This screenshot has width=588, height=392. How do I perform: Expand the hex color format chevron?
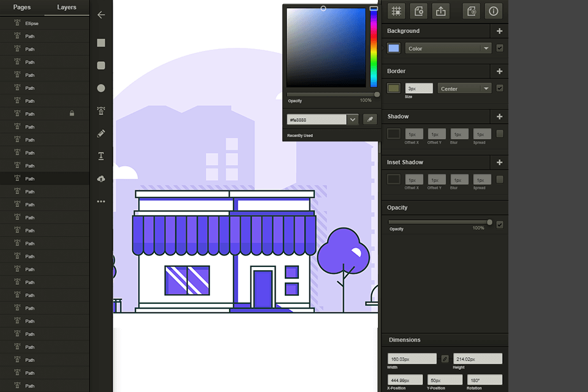tap(353, 119)
